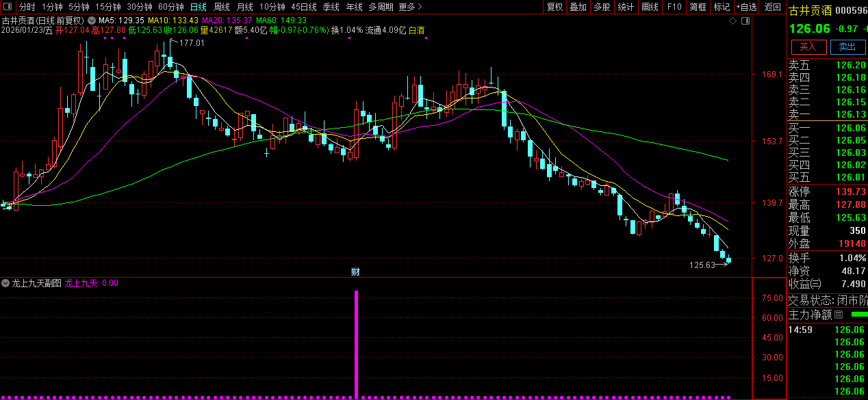Click the 叠加 overlay button

click(578, 7)
